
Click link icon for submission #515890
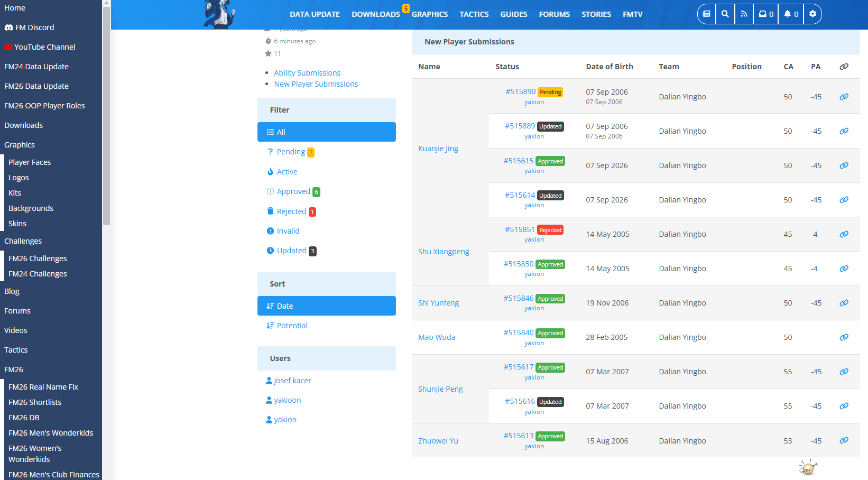point(844,97)
